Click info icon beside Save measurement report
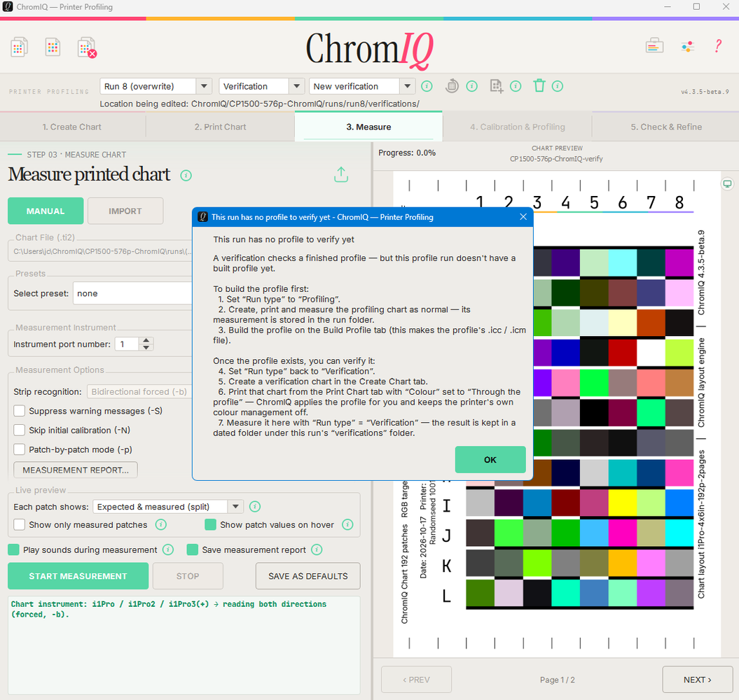 [x=317, y=549]
